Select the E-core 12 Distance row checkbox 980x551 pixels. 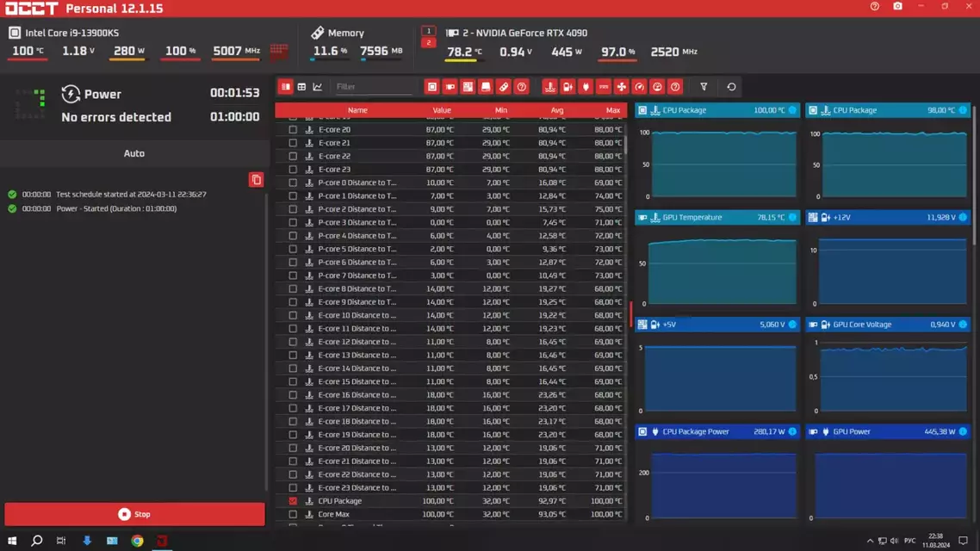pos(293,342)
